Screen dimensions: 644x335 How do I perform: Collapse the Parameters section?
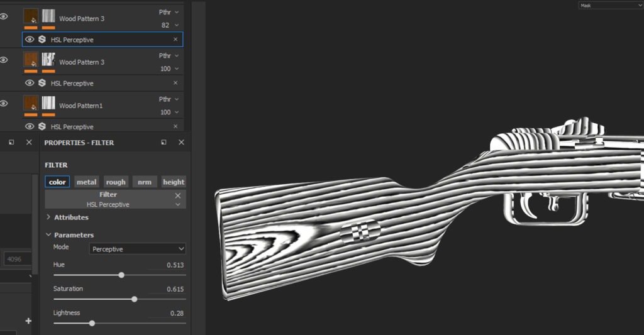48,234
